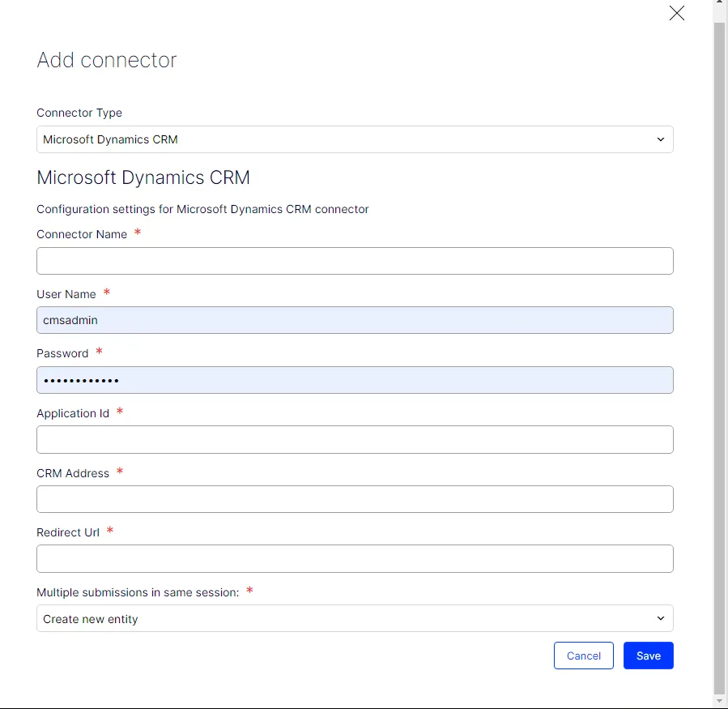
Task: Click the 'Connector Name' label
Action: (x=82, y=234)
